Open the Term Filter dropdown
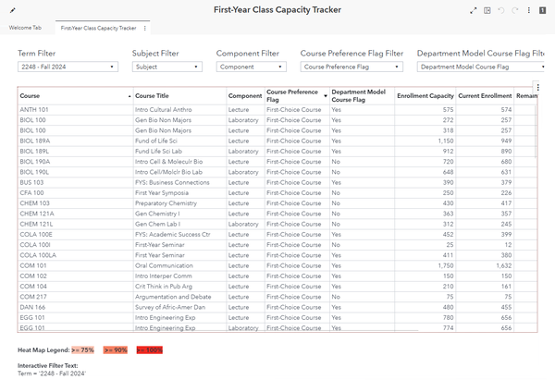 click(x=68, y=67)
